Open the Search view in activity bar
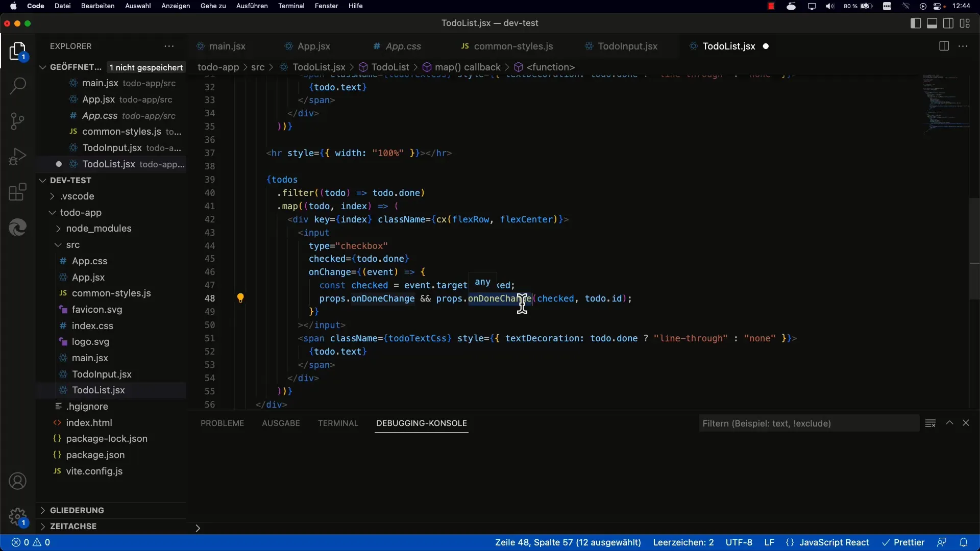Viewport: 980px width, 551px height. (18, 85)
